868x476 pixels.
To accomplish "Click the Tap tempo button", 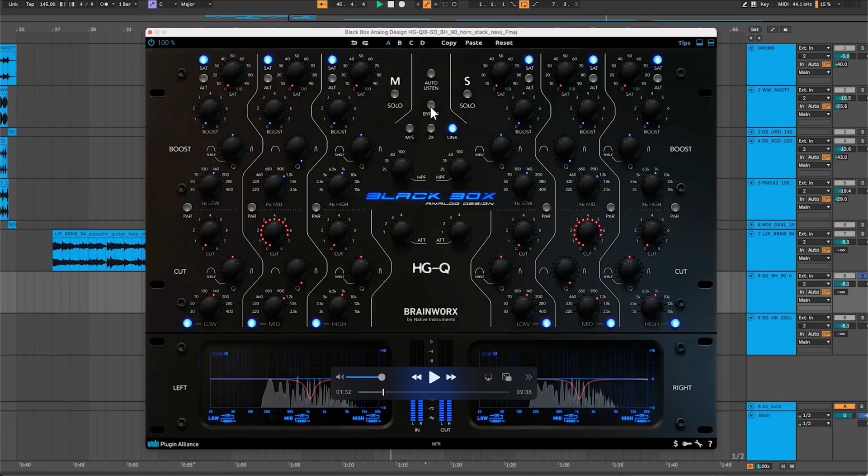I will 30,4.
